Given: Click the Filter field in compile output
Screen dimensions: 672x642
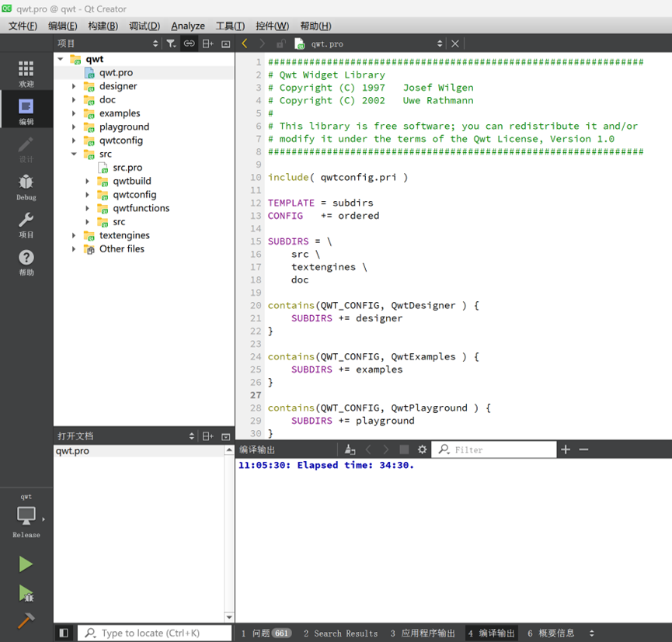Looking at the screenshot, I should (501, 449).
